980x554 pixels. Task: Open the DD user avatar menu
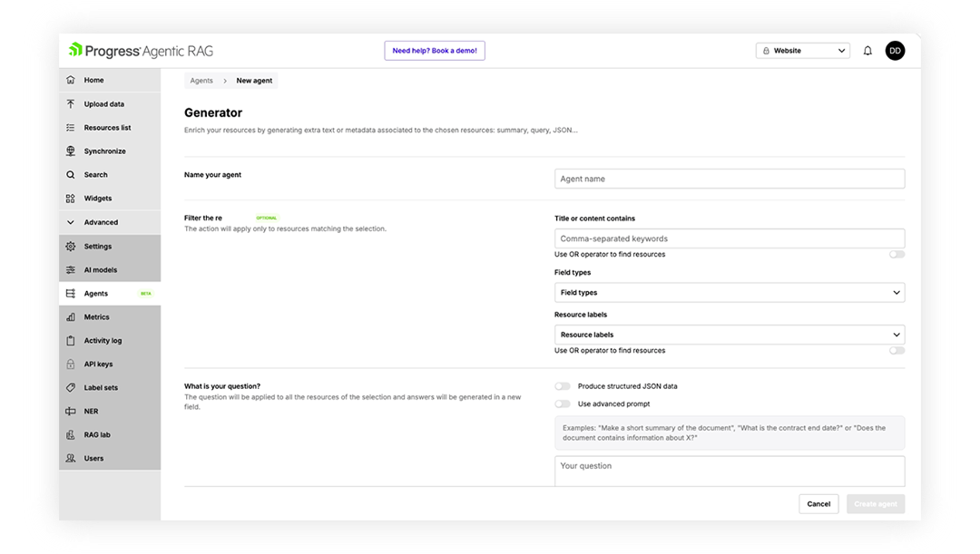(x=895, y=51)
